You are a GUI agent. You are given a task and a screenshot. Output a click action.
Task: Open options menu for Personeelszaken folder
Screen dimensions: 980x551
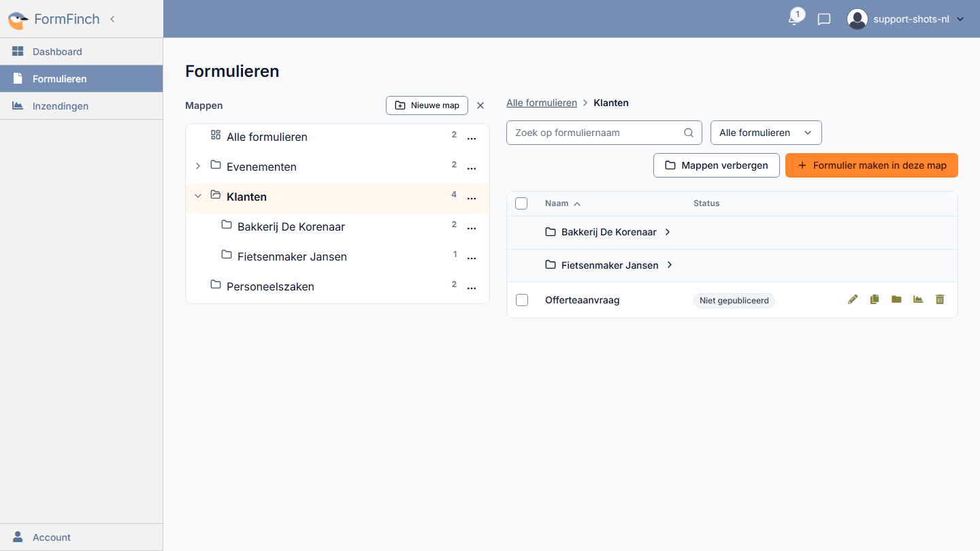click(x=471, y=287)
